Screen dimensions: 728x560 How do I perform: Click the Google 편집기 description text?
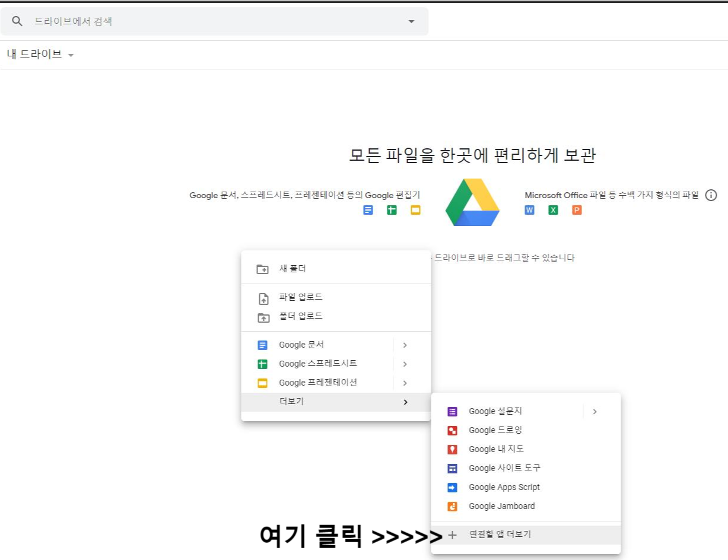click(305, 195)
